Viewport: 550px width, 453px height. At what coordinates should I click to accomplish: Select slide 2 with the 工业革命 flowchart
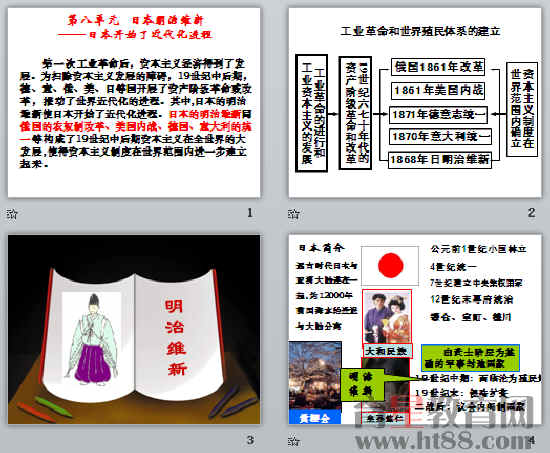point(415,102)
